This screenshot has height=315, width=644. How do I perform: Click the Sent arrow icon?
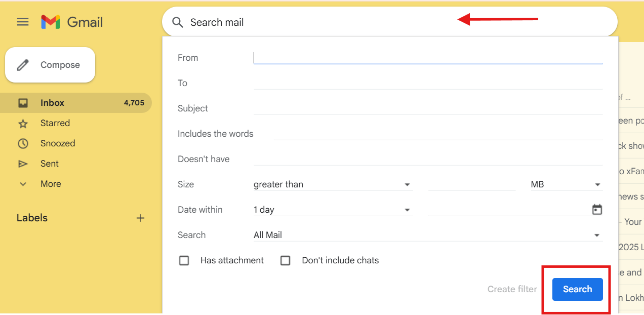(23, 164)
